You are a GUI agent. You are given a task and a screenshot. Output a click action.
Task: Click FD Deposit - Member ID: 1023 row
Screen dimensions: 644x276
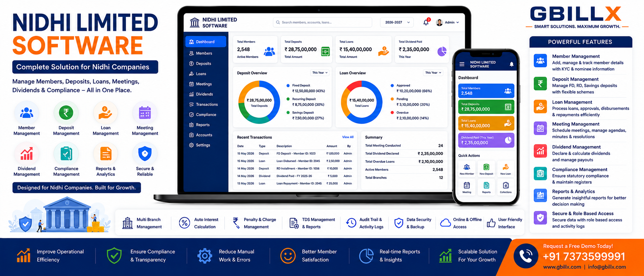tap(295, 154)
